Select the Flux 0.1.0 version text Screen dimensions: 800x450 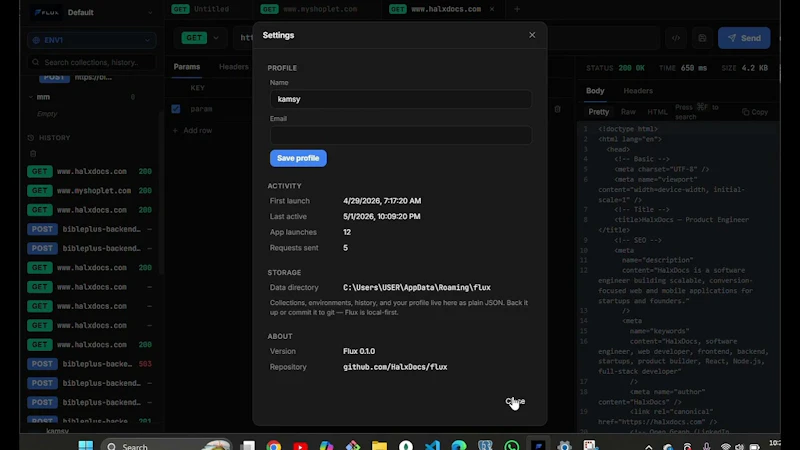pos(359,351)
